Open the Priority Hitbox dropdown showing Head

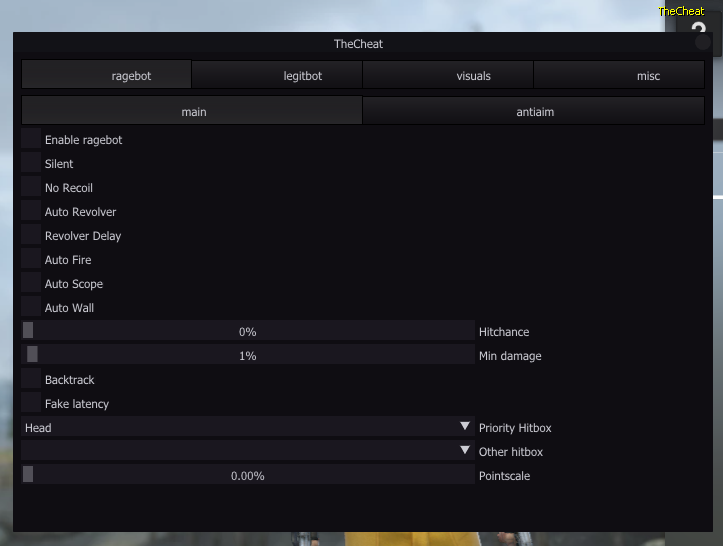point(248,427)
